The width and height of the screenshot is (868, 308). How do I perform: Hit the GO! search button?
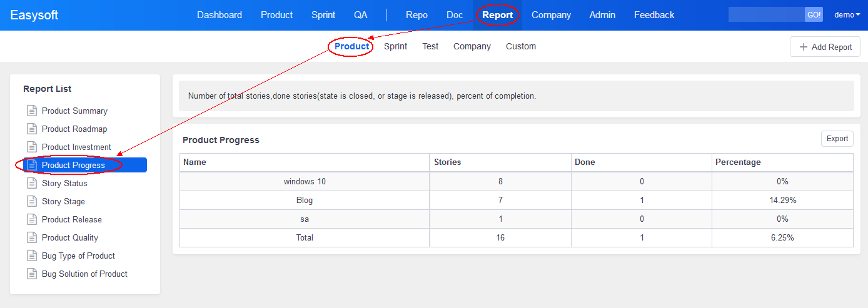point(814,15)
